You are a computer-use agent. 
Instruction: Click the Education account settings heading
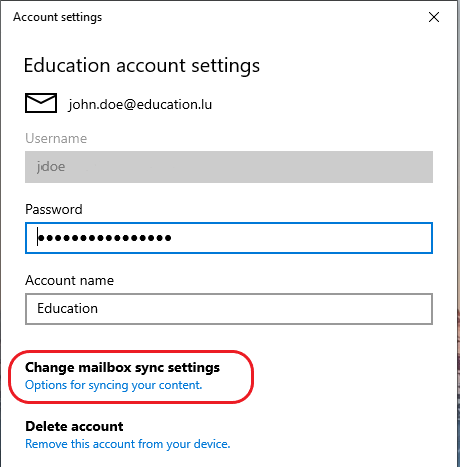(142, 65)
